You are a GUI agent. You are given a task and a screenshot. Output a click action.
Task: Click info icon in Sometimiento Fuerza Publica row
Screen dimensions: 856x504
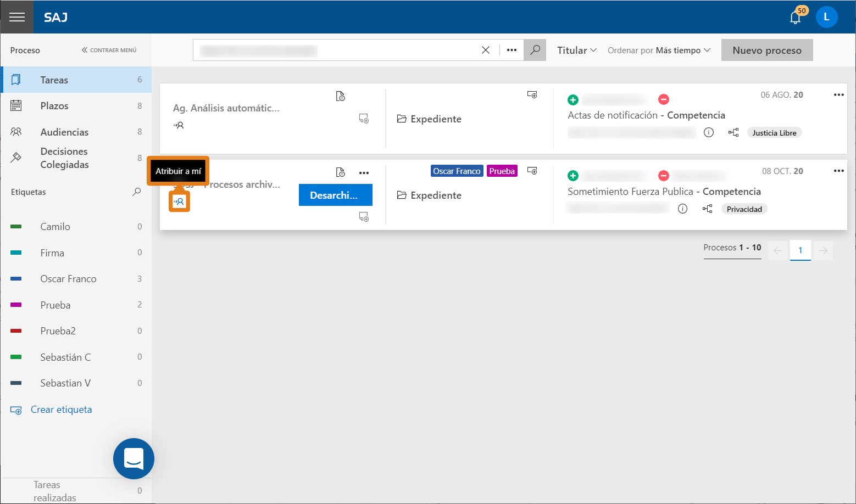[682, 209]
